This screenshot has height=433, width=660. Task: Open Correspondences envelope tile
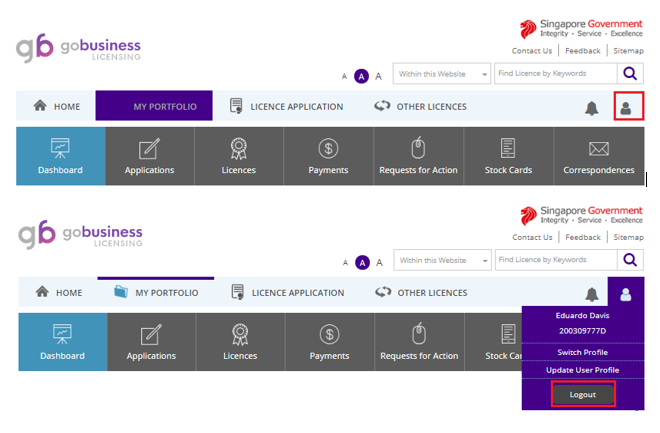point(599,156)
